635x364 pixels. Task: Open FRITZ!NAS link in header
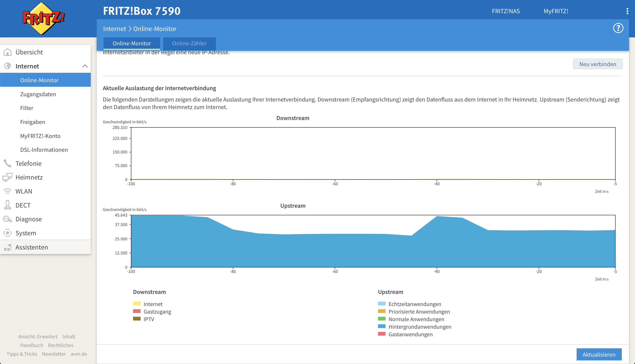click(x=506, y=11)
